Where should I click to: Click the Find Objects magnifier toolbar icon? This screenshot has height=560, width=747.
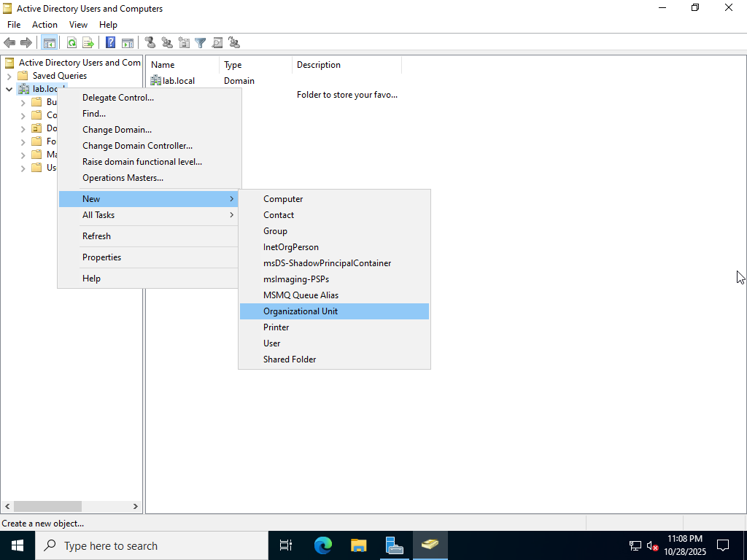coord(217,42)
